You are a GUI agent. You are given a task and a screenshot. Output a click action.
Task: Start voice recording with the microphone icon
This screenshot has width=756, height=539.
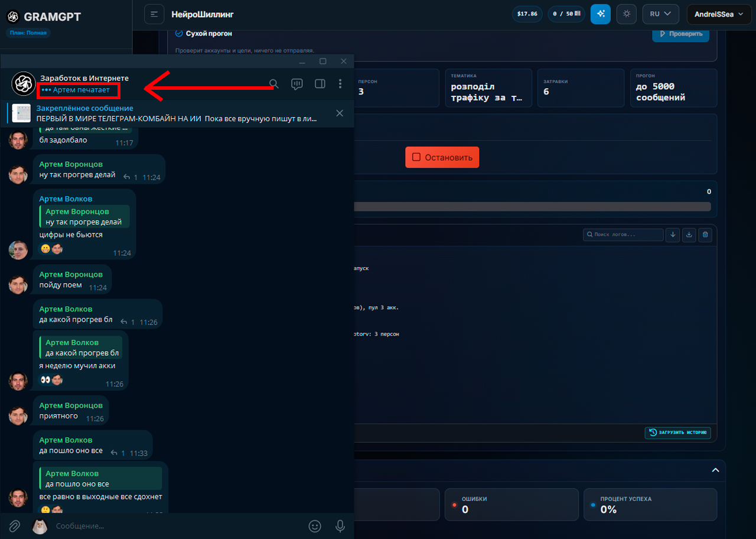[340, 525]
